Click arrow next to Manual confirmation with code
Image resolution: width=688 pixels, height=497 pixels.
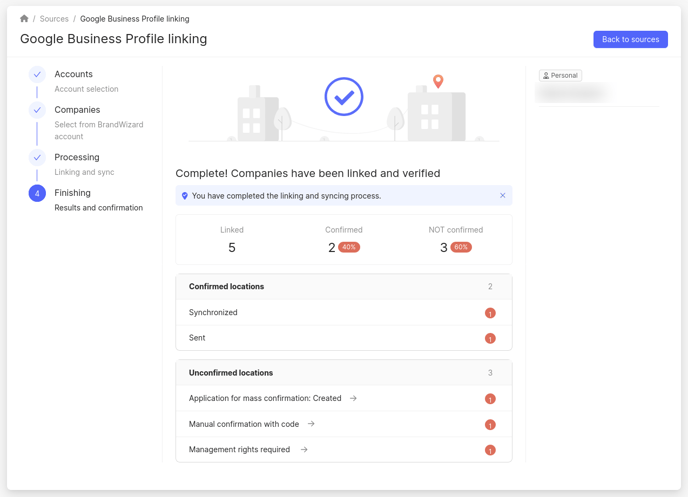pos(311,424)
